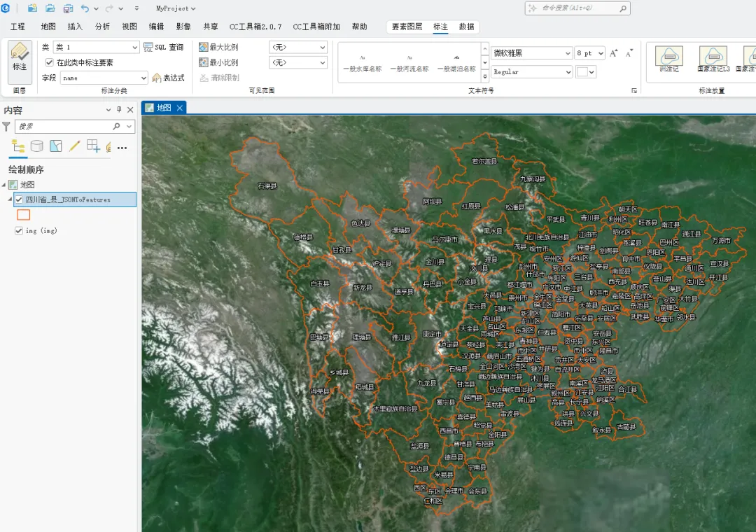This screenshot has width=756, height=532.
Task: Open the CC工具箱2.0.7 ribbon tab
Action: click(255, 27)
